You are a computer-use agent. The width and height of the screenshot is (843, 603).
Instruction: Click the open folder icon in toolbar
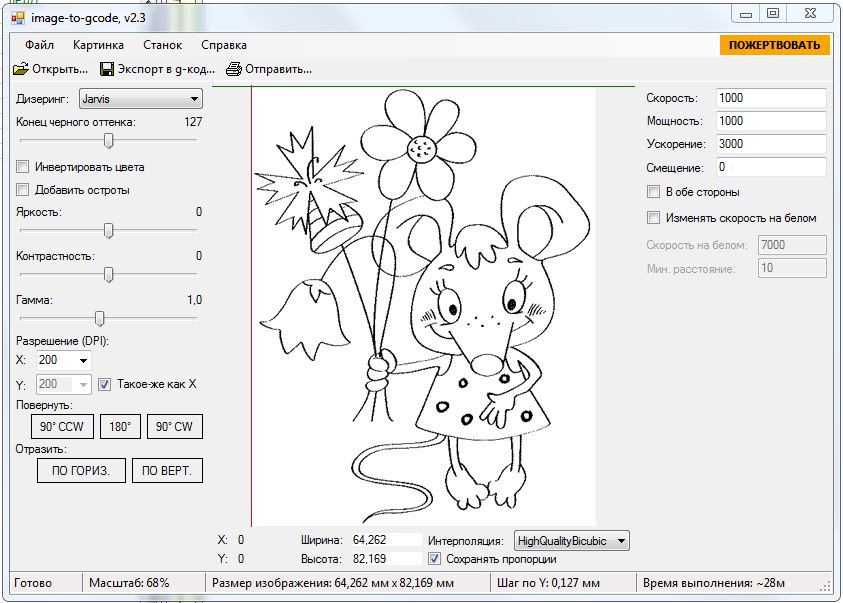[20, 70]
